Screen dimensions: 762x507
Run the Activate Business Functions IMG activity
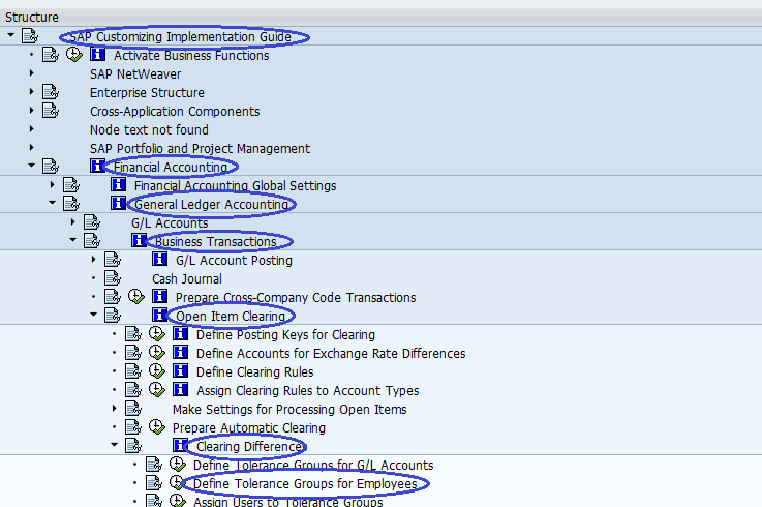pyautogui.click(x=74, y=54)
